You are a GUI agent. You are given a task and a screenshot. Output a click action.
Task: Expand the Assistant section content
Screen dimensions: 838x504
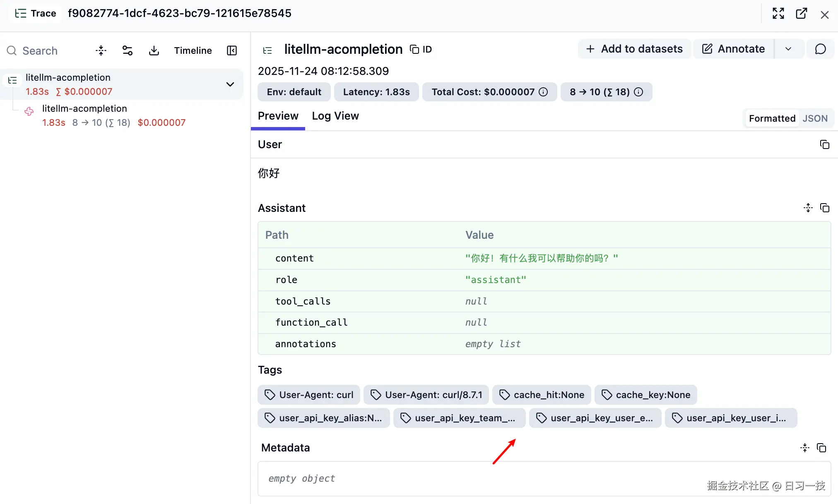tap(808, 208)
